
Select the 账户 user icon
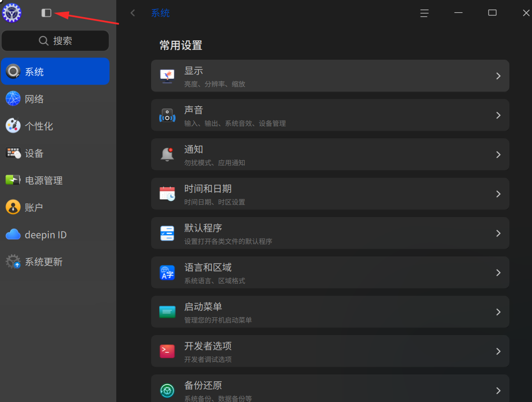pos(13,207)
